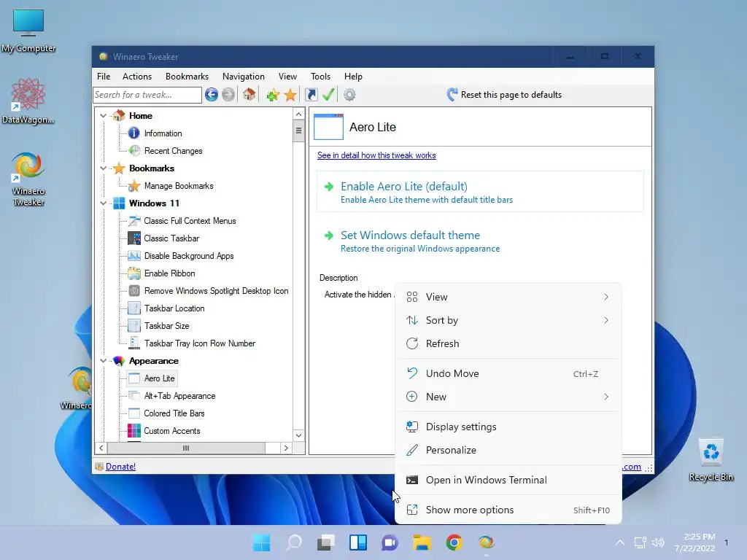747x560 pixels.
Task: Collapse the Bookmarks tree node
Action: (x=103, y=168)
